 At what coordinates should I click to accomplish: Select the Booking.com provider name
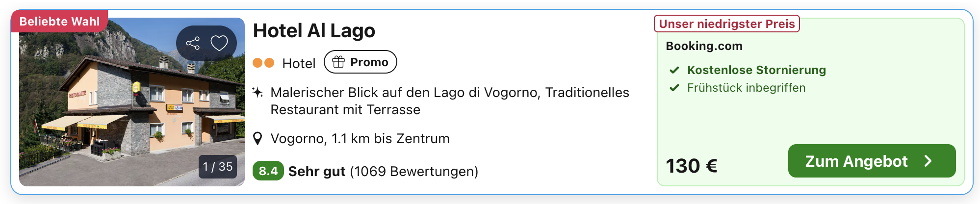pos(704,46)
